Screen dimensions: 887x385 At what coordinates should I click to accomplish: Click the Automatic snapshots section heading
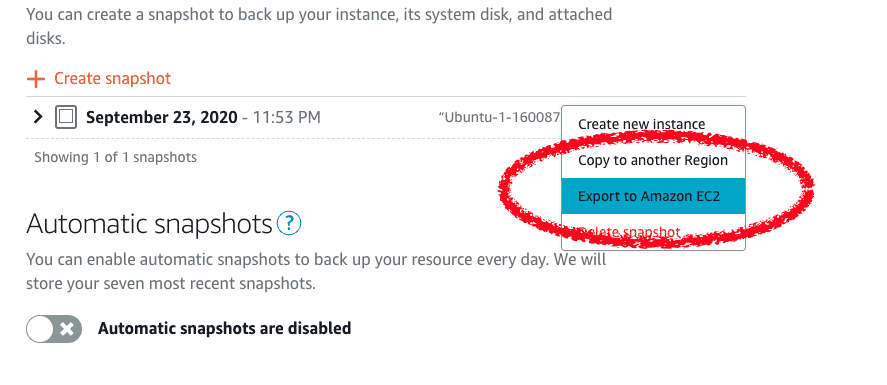coord(149,224)
